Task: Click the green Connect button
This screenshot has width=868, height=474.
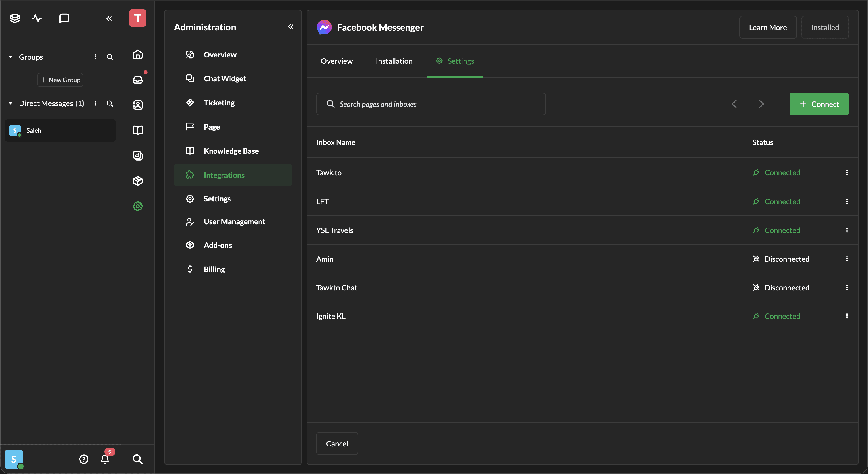Action: [819, 104]
